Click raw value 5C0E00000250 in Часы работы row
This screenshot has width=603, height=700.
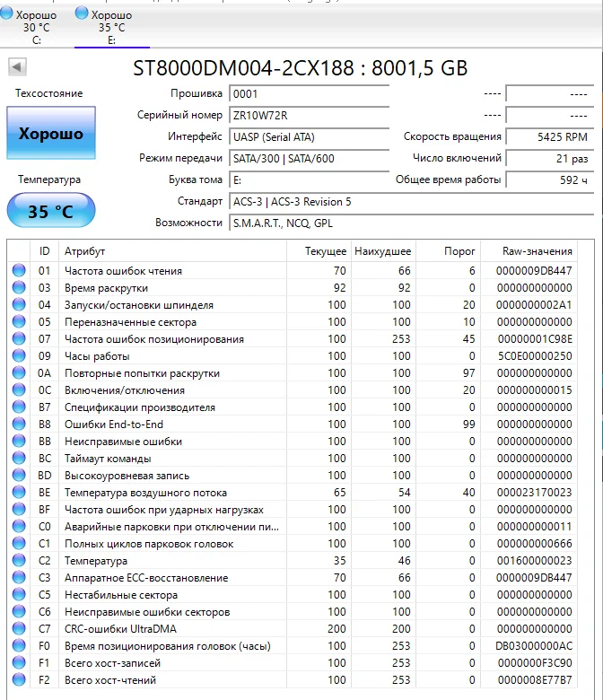tap(534, 356)
